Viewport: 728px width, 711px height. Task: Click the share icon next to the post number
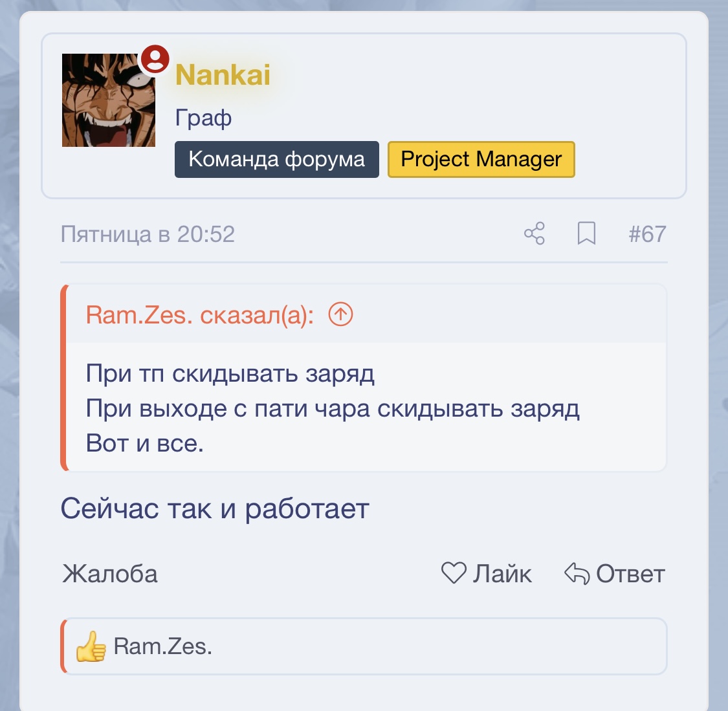(535, 233)
